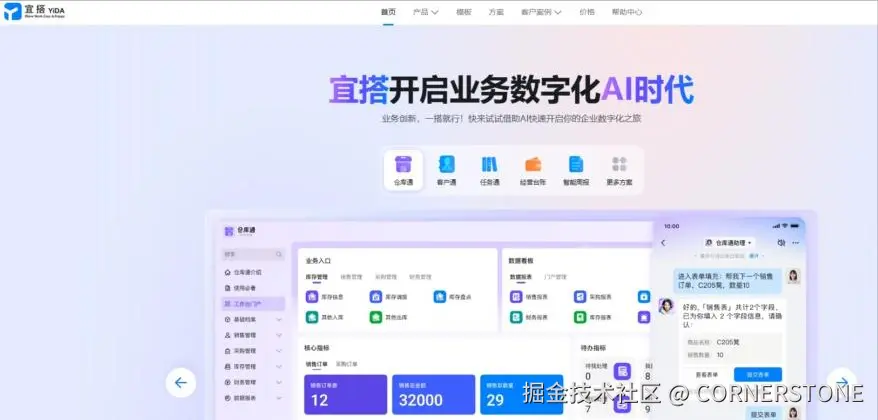Toggle the speaker icon in chat header
Image resolution: width=878 pixels, height=420 pixels.
pyautogui.click(x=781, y=243)
